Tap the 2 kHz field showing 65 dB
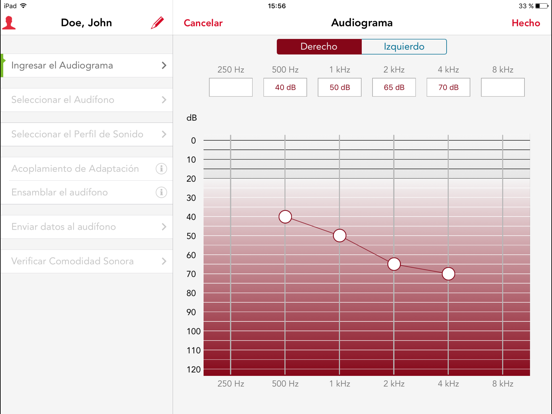The height and width of the screenshot is (414, 552). 394,87
